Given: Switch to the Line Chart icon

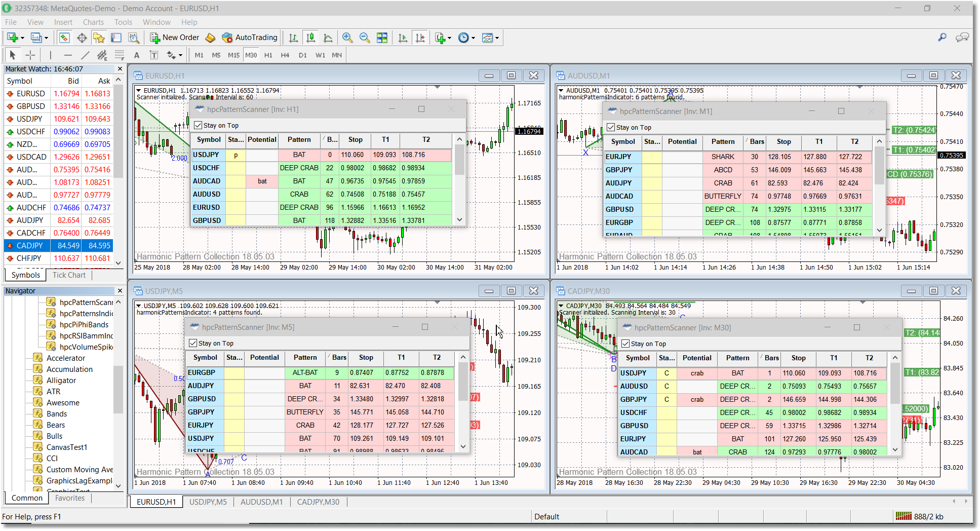Looking at the screenshot, I should tap(328, 37).
